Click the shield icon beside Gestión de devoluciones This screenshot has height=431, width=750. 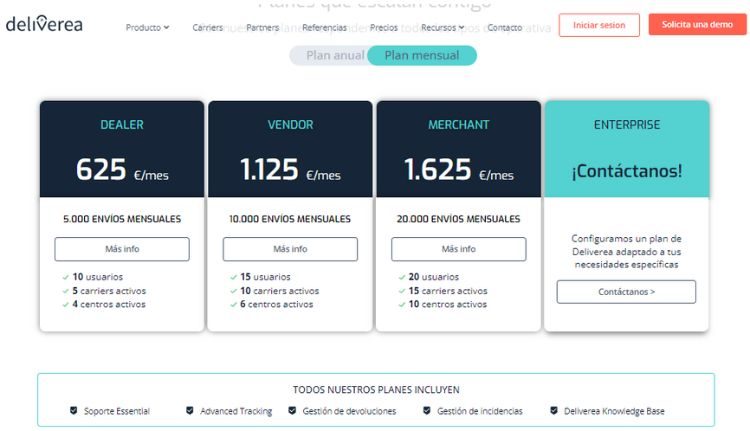click(x=292, y=410)
